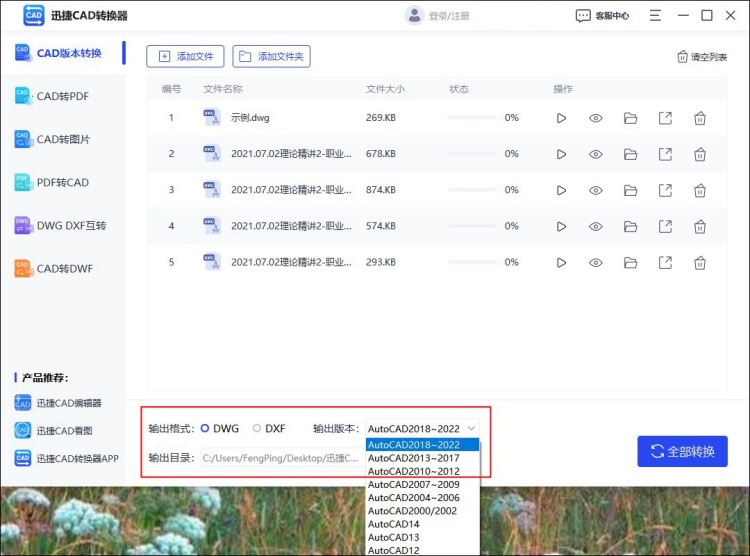This screenshot has height=556, width=750.
Task: Start conversion of file number 5
Action: pos(561,263)
